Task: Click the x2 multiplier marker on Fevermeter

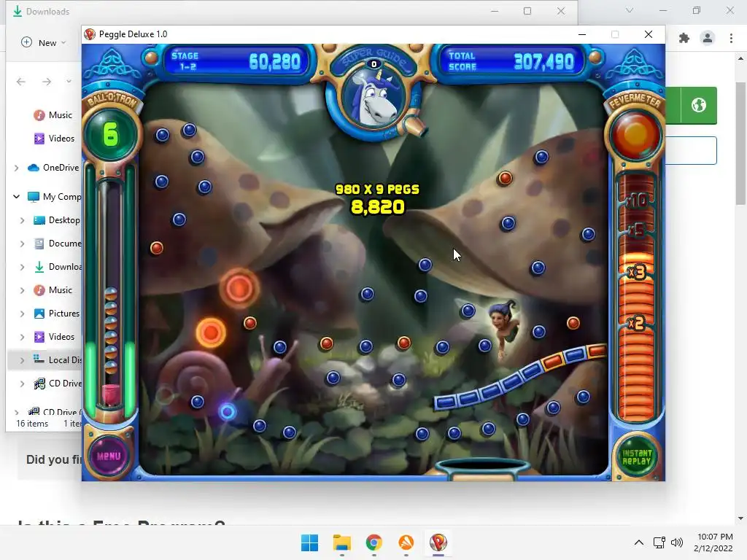Action: coord(636,323)
